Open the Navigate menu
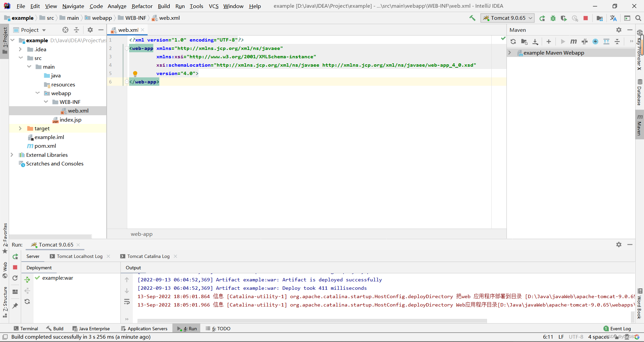644x342 pixels. (73, 6)
